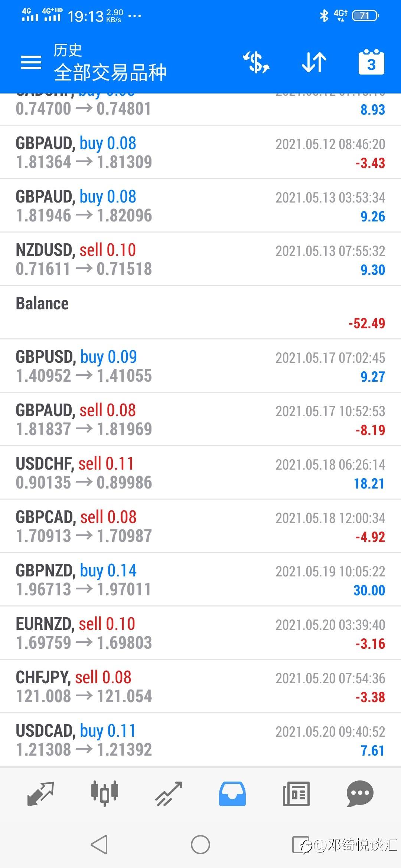Tap the currency symbol filter icon
This screenshot has width=401, height=868.
pyautogui.click(x=257, y=62)
